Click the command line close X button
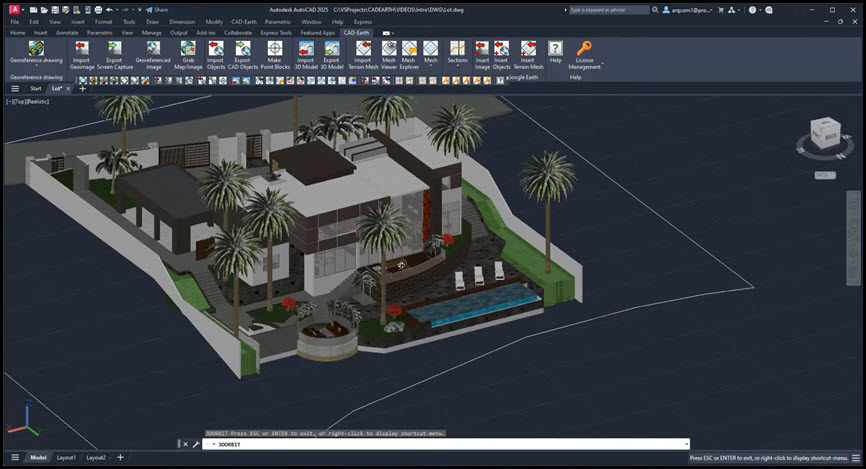The height and width of the screenshot is (469, 866). point(186,444)
